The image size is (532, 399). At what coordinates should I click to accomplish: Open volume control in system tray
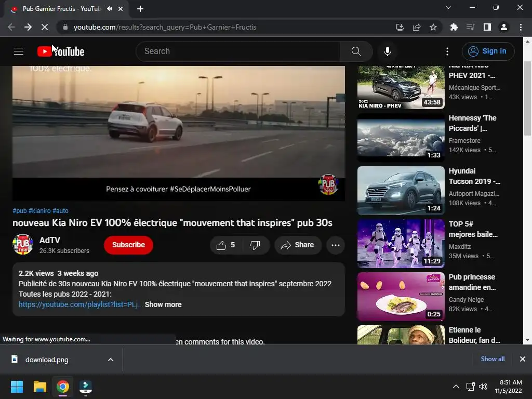coord(483,387)
